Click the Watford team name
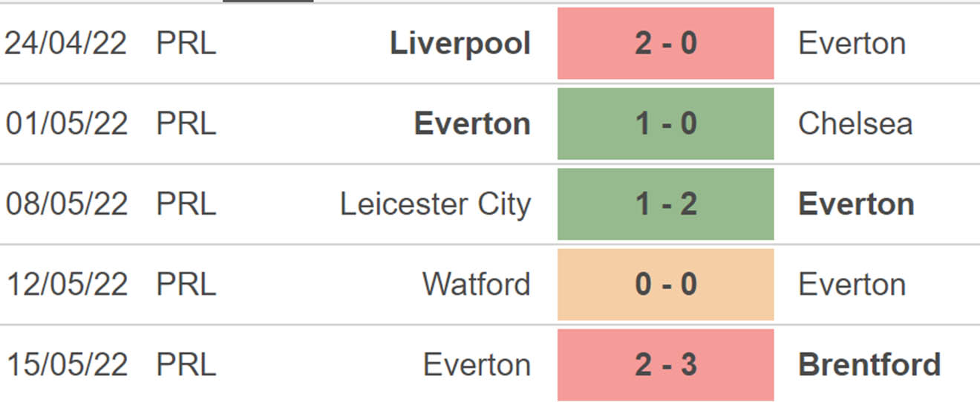This screenshot has height=402, width=980. point(477,284)
